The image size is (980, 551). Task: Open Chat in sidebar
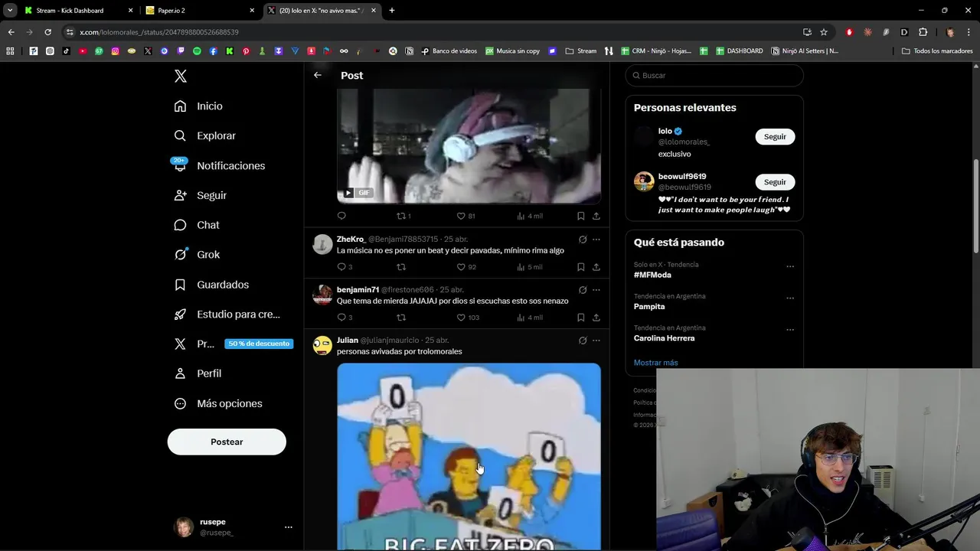click(x=197, y=225)
